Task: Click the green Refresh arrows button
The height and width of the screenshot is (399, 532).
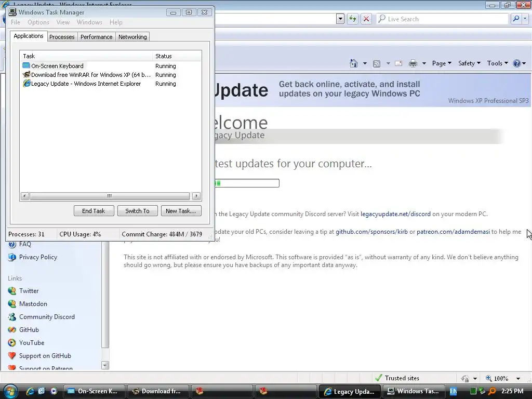Action: pos(353,19)
